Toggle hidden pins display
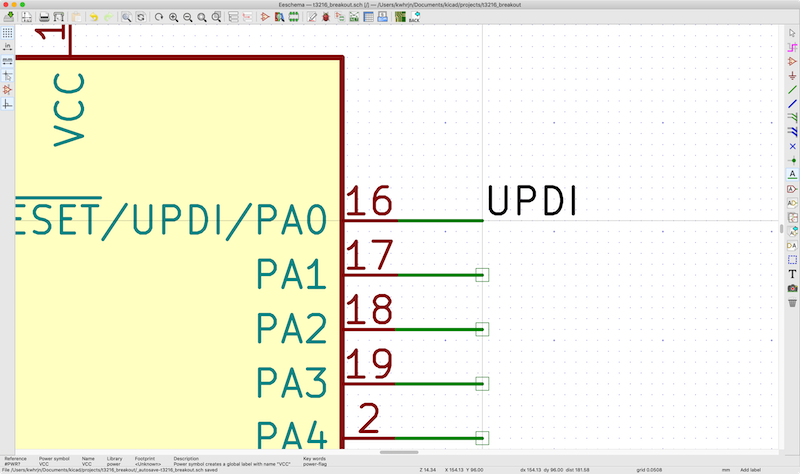Screen dimensions: 800x474 (7, 90)
